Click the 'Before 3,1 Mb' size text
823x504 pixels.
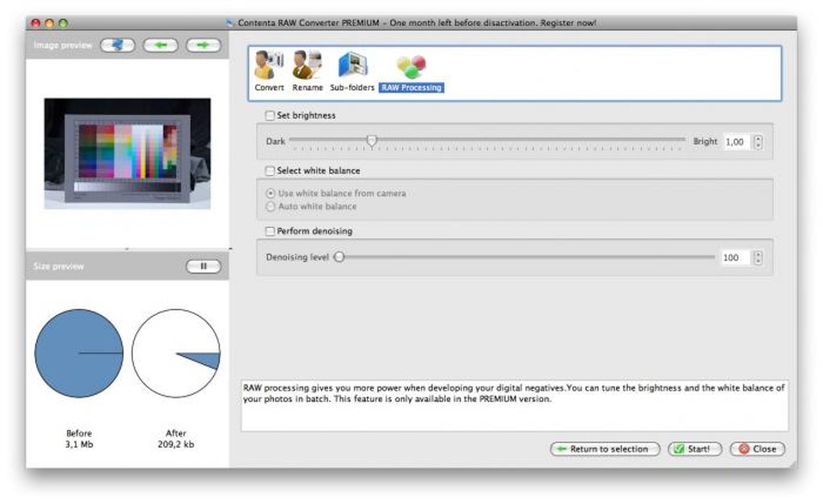(x=79, y=439)
